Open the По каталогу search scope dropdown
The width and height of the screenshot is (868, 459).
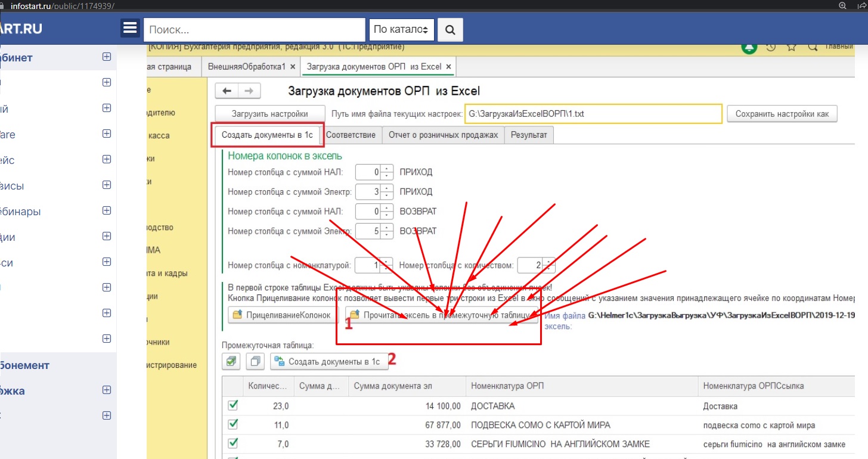click(x=402, y=29)
